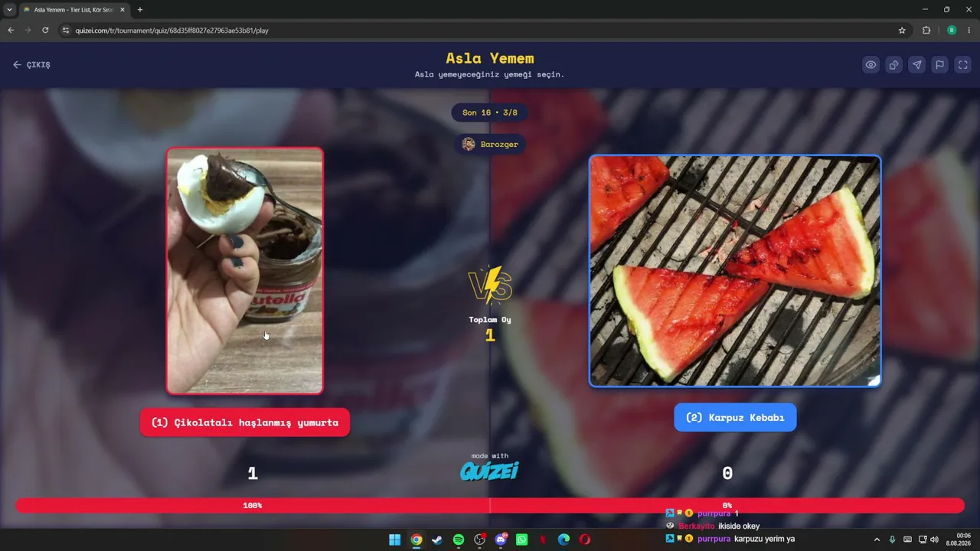Viewport: 980px width, 551px height.
Task: Open Discord from the taskbar
Action: 501,540
